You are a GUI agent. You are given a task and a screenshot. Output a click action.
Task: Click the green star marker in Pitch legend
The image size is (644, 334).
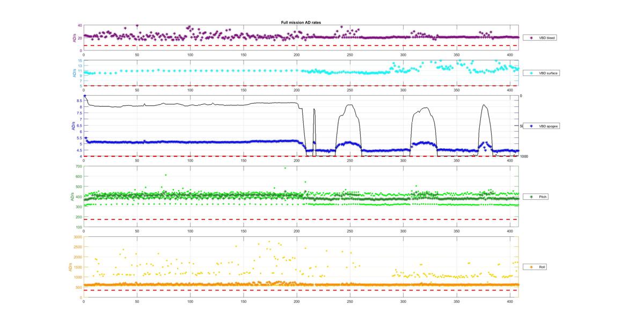(x=531, y=197)
